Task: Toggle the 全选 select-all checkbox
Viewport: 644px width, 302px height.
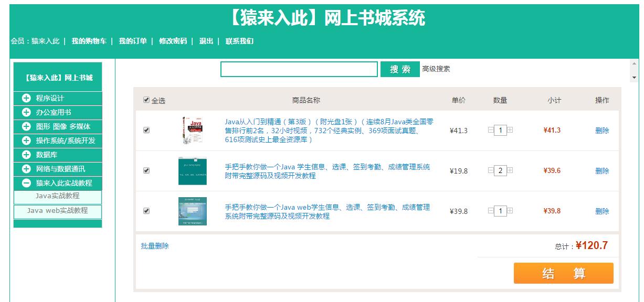Action: (x=147, y=100)
